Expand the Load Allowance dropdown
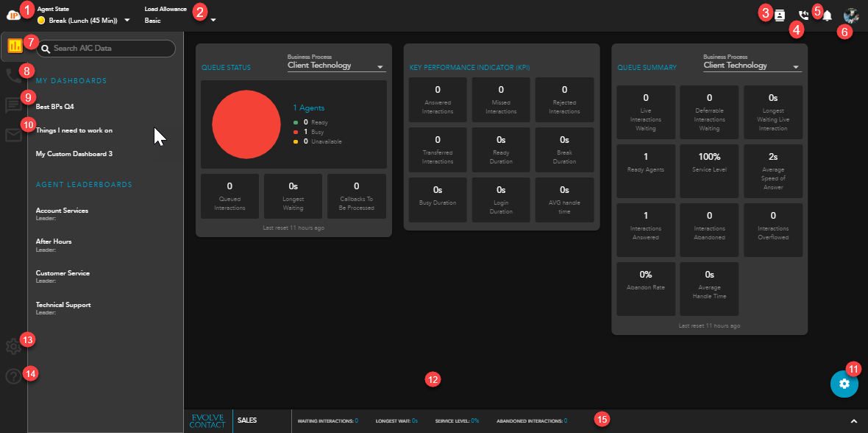 pos(213,20)
